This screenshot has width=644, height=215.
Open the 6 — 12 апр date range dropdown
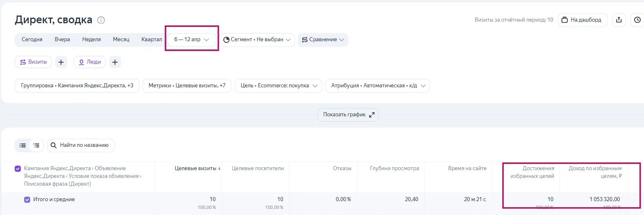coord(192,40)
